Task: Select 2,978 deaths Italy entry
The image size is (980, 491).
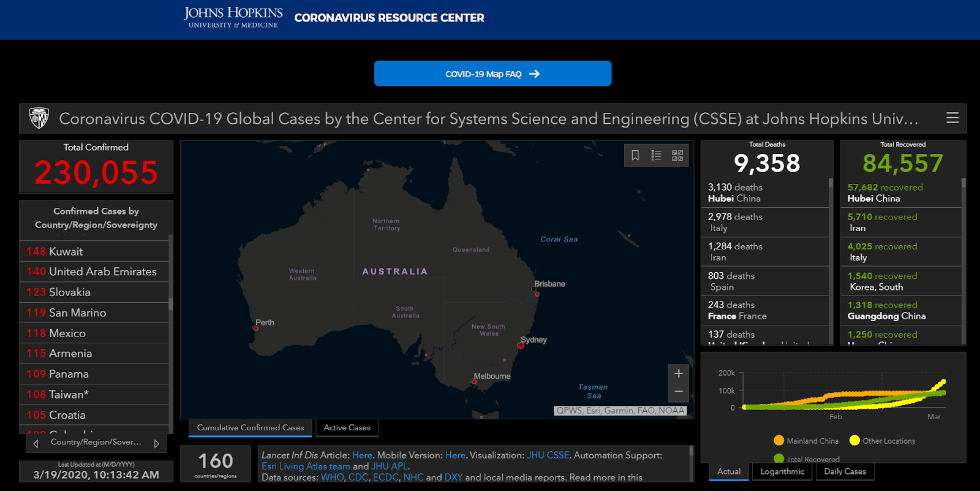Action: 764,222
